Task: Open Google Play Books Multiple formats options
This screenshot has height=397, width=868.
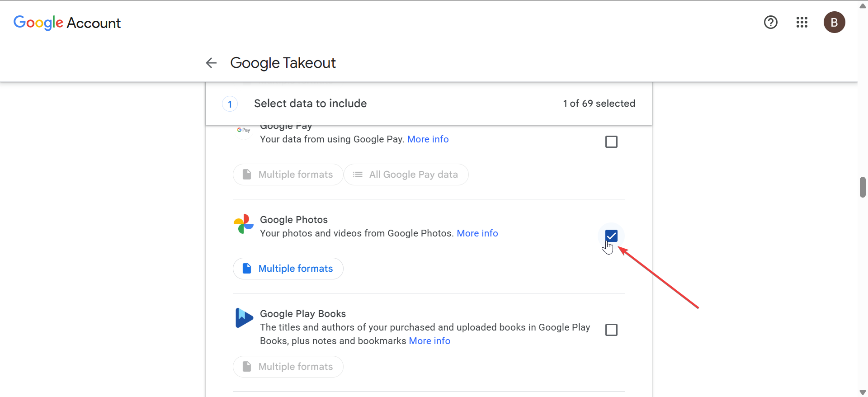Action: pyautogui.click(x=288, y=367)
